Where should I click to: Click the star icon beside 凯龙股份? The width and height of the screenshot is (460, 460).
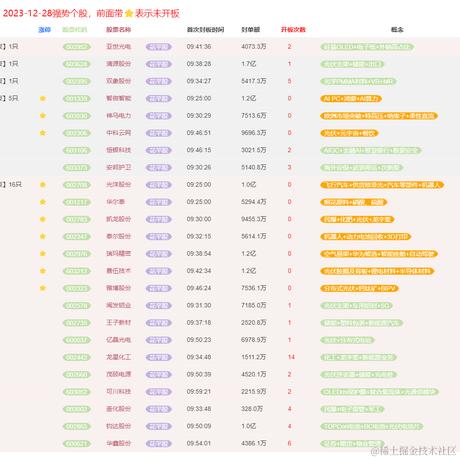pos(43,219)
